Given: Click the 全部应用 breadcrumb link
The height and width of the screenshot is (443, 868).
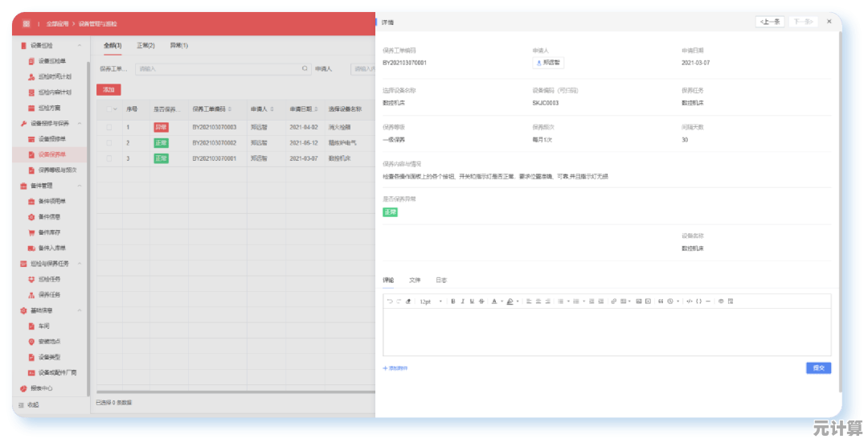Looking at the screenshot, I should (58, 24).
